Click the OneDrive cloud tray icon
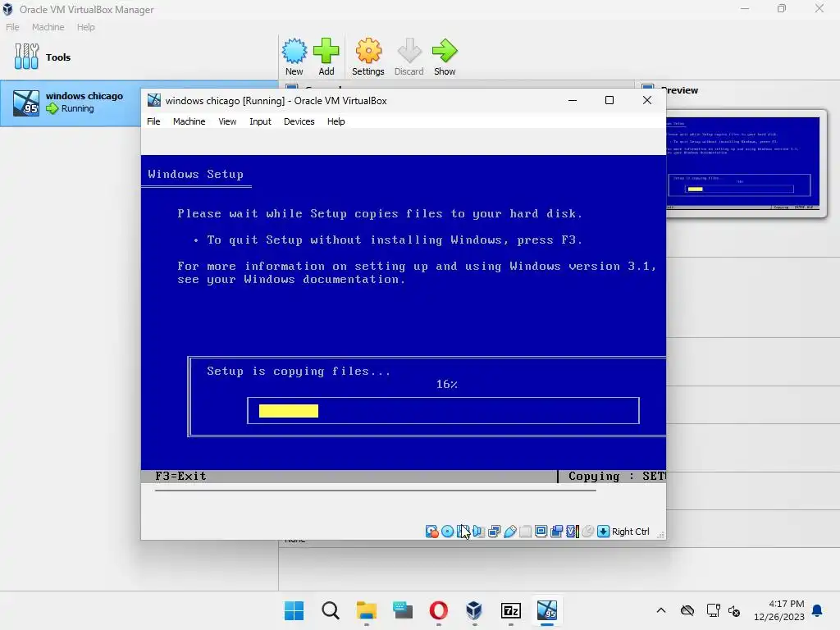This screenshot has height=630, width=840. coord(687,610)
